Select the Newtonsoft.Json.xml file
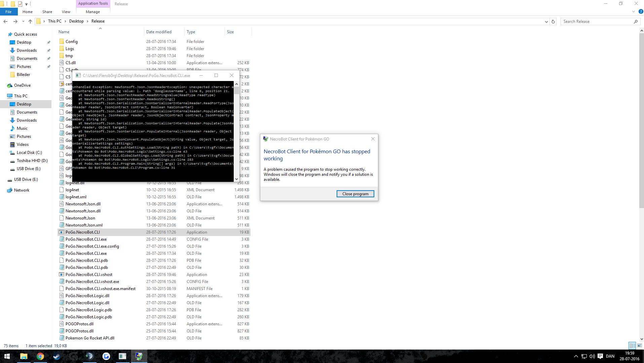The height and width of the screenshot is (363, 644). click(x=84, y=225)
